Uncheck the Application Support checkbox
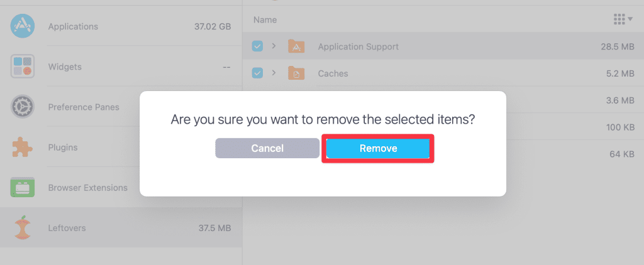This screenshot has width=644, height=265. coord(257,46)
